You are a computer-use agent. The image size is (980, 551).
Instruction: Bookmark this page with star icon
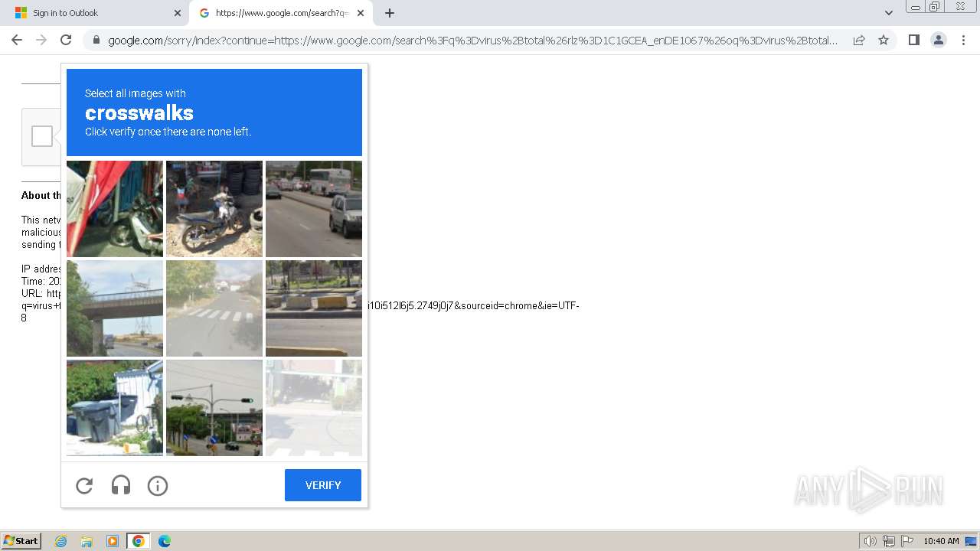pos(884,40)
